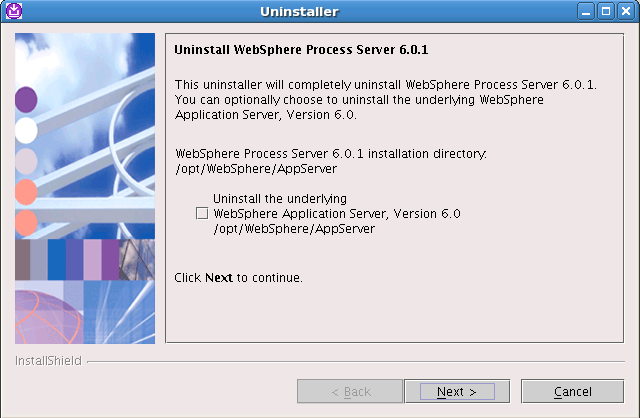
Task: Click the Uninstaller title bar text
Action: 299,11
